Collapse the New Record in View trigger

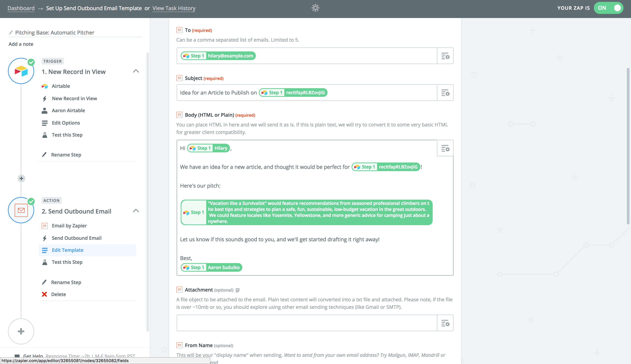click(136, 71)
